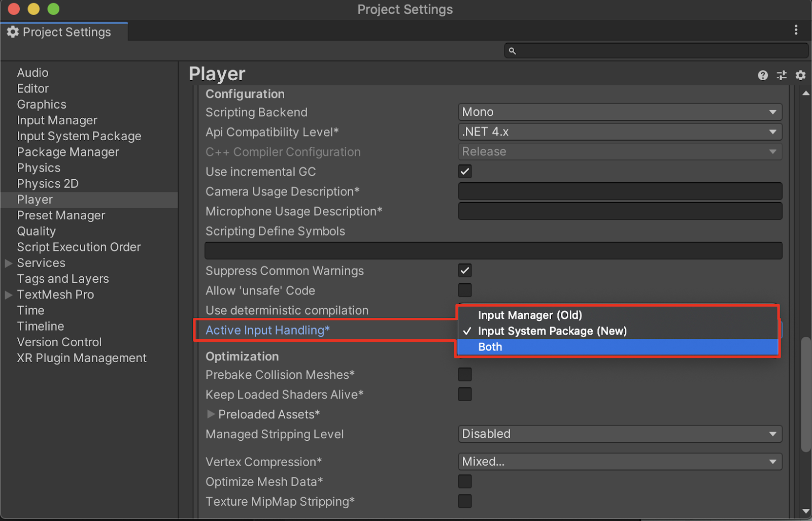Click the scroll down arrow

805,511
